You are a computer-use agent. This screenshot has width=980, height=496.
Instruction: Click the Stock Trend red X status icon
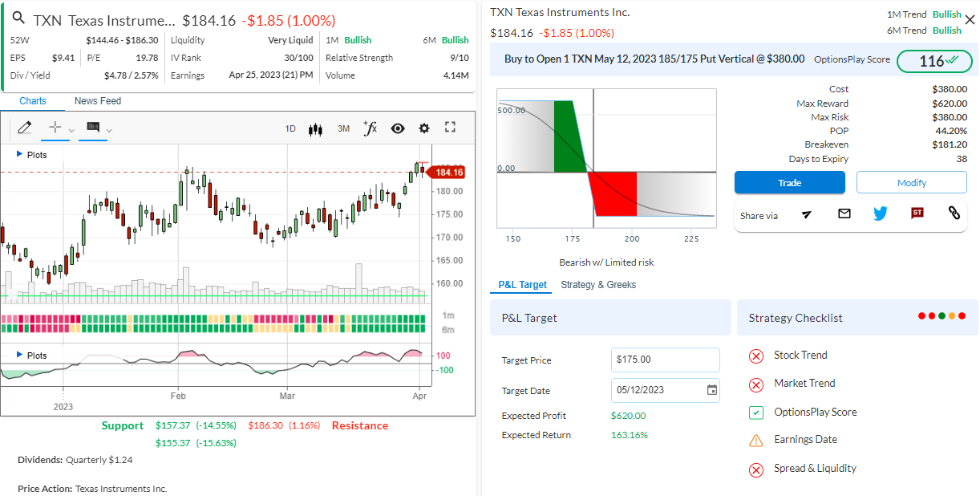coord(755,356)
